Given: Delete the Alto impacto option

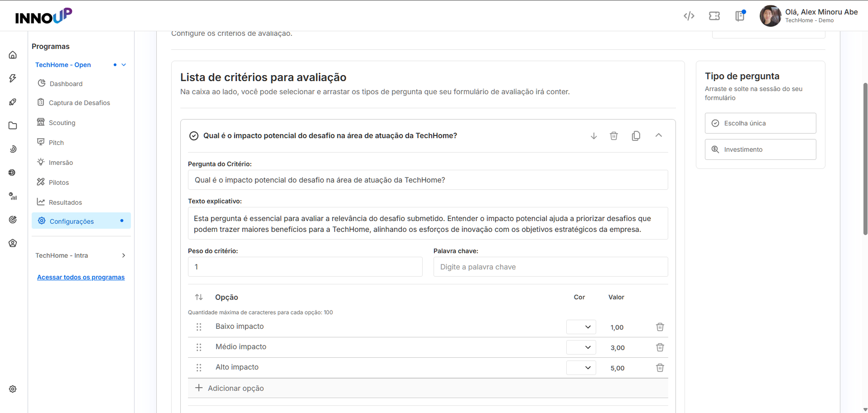Looking at the screenshot, I should click(x=660, y=368).
